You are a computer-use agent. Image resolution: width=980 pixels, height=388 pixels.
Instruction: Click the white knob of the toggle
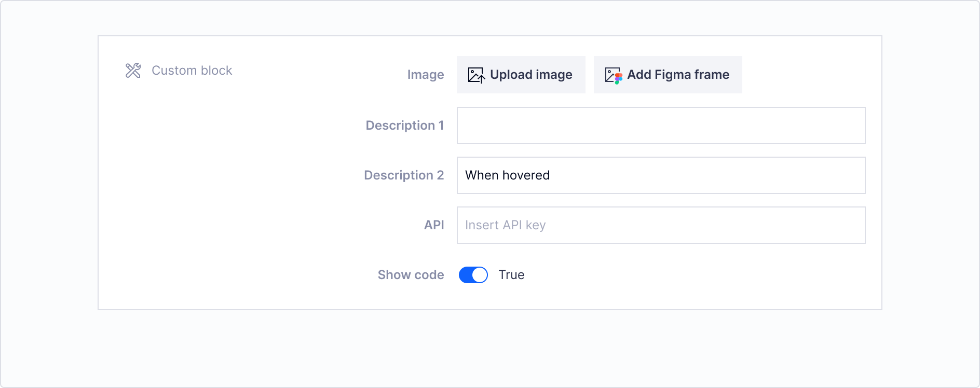tap(480, 275)
